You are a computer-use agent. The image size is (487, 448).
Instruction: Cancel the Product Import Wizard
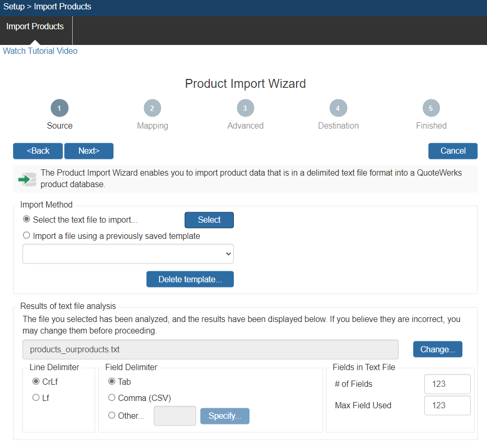click(452, 151)
